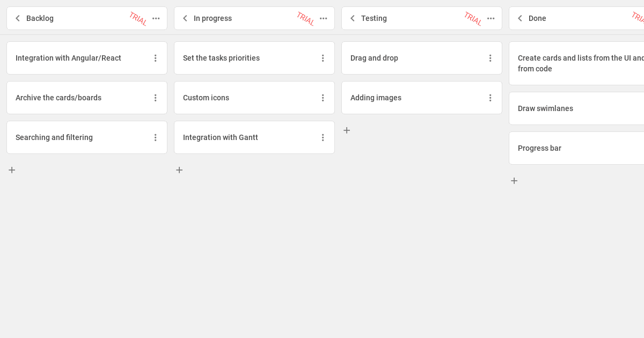Collapse the In progress column
Screen dimensions: 644x338
[x=185, y=18]
